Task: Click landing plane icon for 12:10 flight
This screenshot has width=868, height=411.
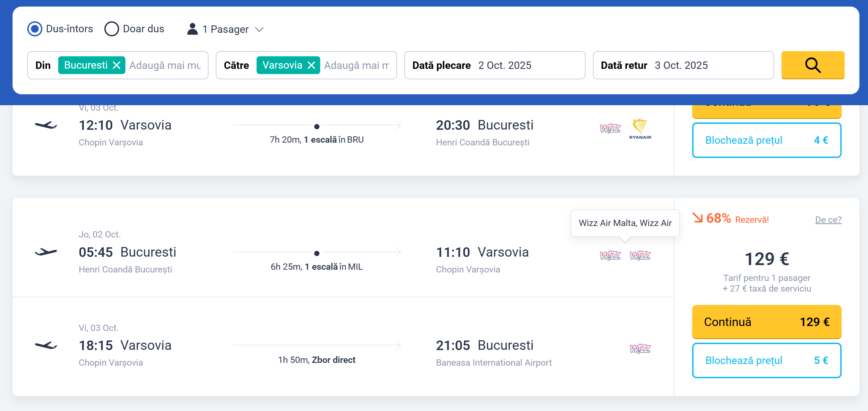Action: pos(46,125)
